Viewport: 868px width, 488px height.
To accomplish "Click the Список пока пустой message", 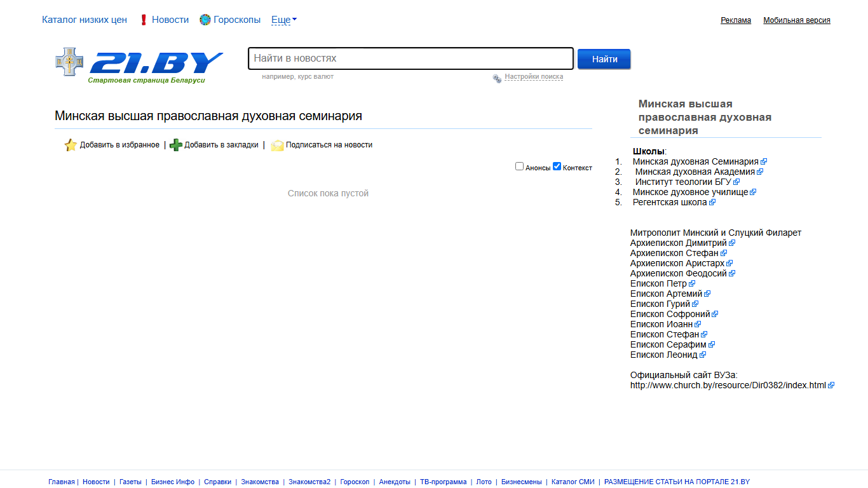I will pos(328,193).
